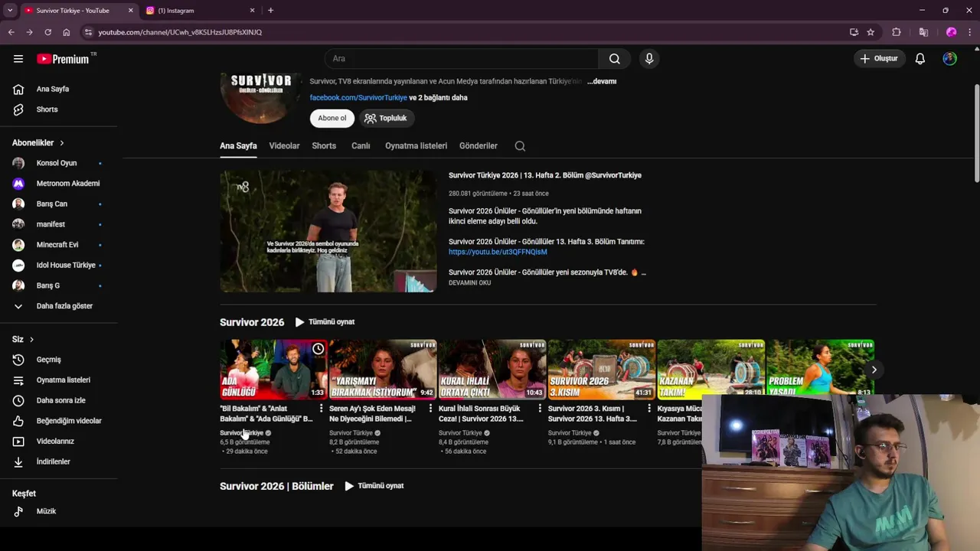
Task: Open featured video title 13. Hafta 2. Bölüm
Action: coord(545,175)
